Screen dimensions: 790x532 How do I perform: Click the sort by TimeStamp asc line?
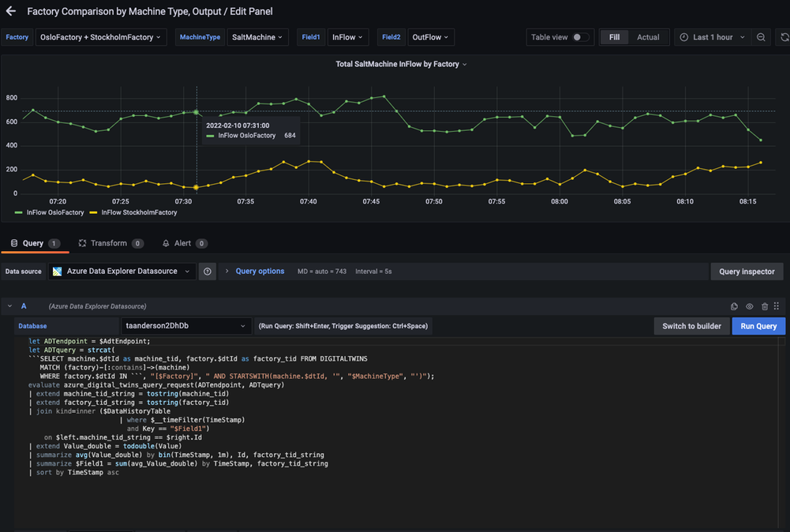click(x=74, y=473)
